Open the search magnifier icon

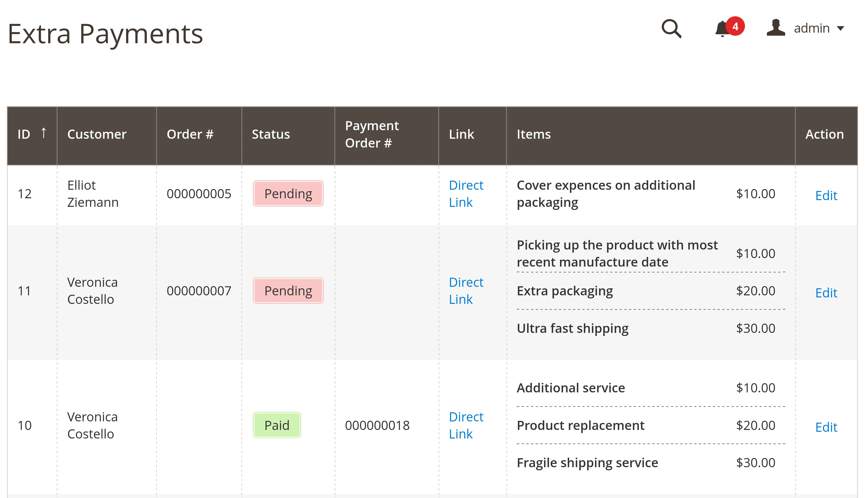(x=671, y=29)
